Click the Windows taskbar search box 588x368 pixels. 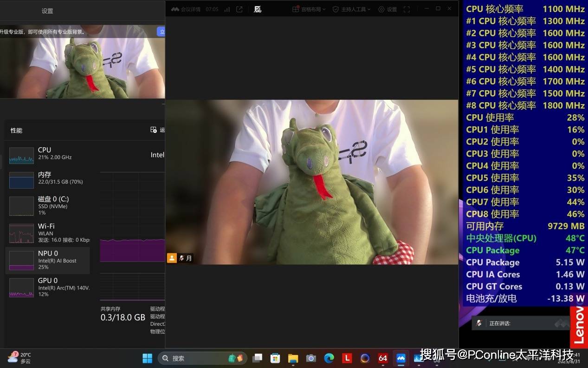tap(195, 358)
